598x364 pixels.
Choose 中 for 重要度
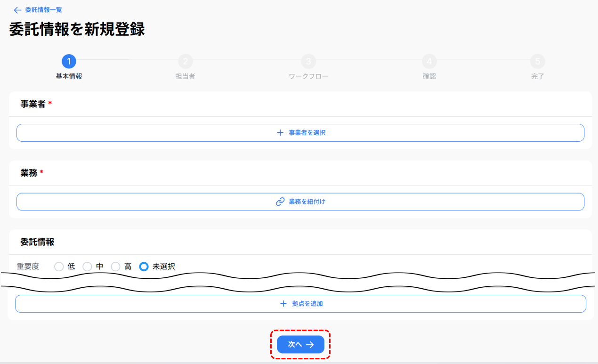point(87,267)
